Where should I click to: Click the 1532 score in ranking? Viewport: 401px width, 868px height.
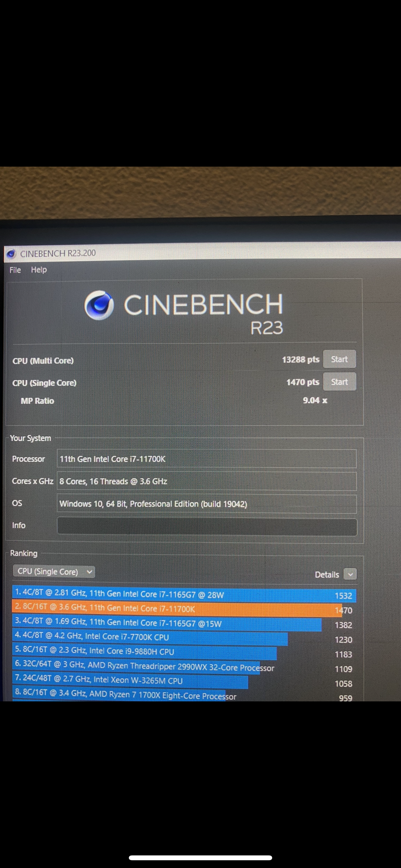click(344, 596)
